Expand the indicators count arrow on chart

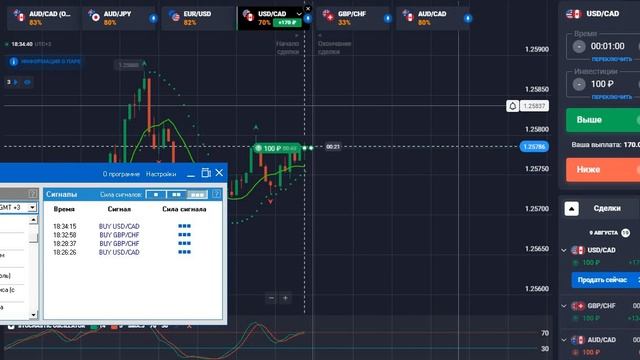16,82
